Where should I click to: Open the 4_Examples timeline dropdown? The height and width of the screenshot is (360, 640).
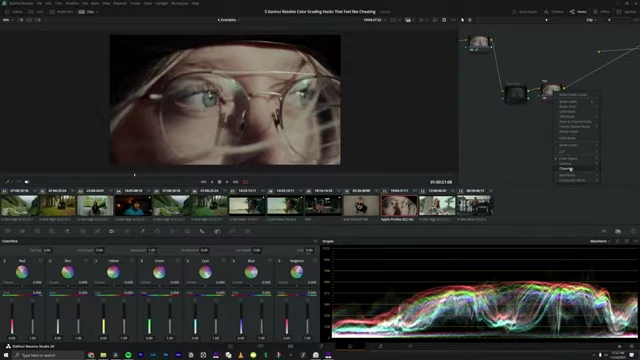point(228,20)
